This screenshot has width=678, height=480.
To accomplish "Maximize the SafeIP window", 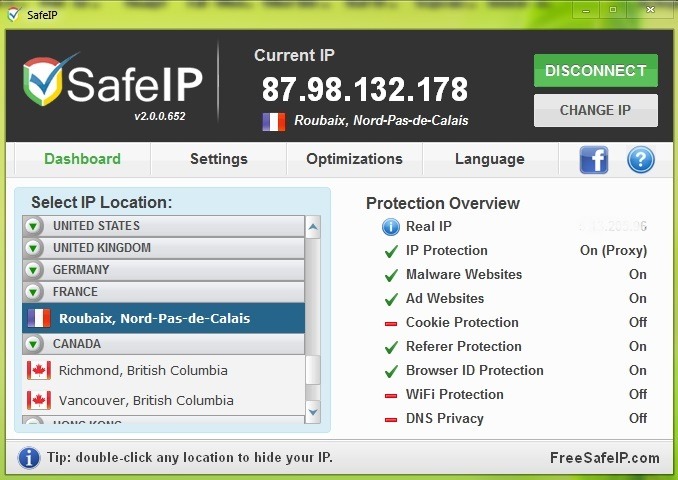I will (613, 10).
